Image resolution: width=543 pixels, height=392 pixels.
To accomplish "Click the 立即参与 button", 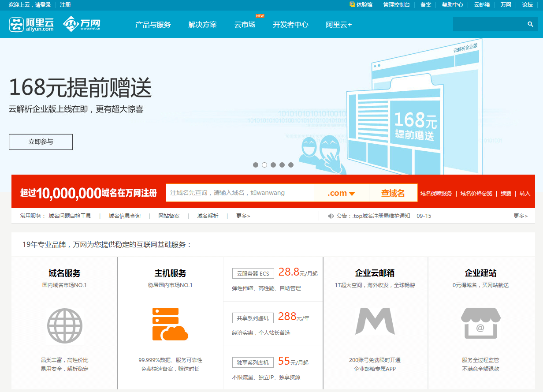I will tap(41, 142).
